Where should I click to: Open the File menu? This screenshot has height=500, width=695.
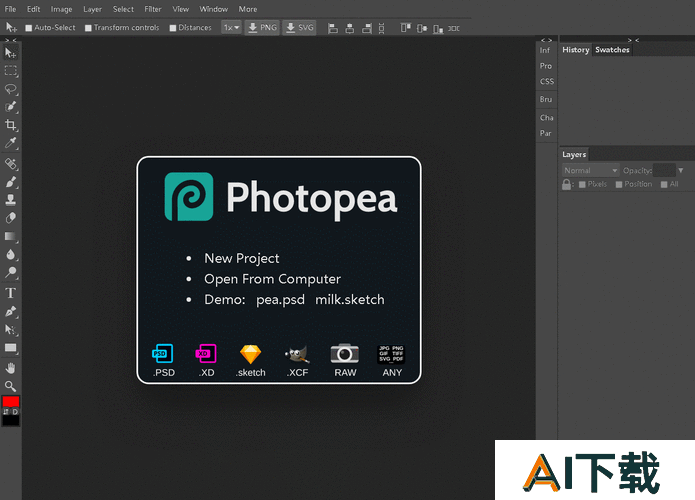pos(10,9)
